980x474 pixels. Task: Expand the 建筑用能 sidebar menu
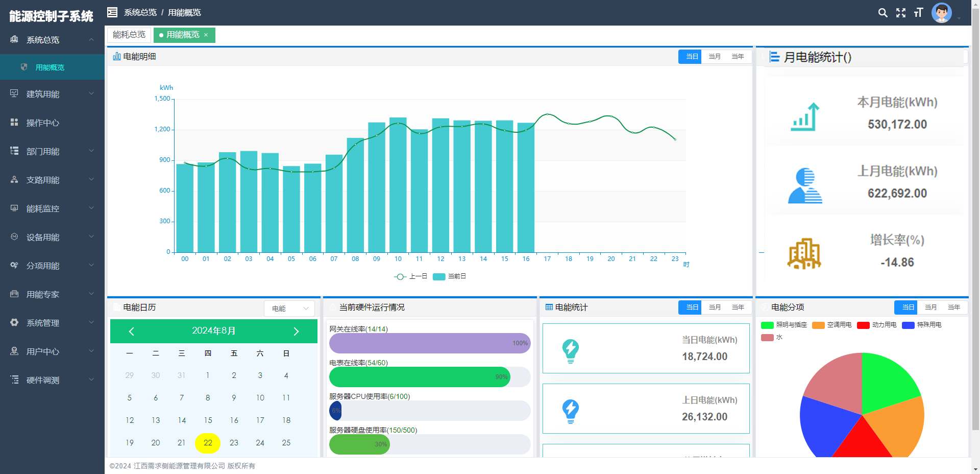click(x=52, y=94)
